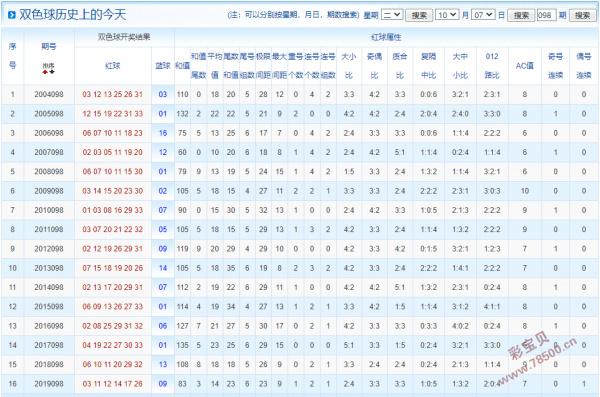The height and width of the screenshot is (397, 600).
Task: Click red balls 03 12 13 25 26 31
Action: (x=112, y=94)
